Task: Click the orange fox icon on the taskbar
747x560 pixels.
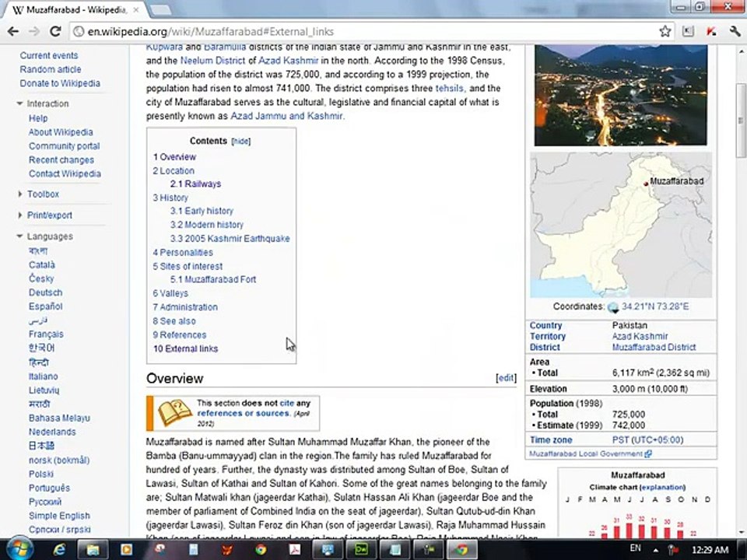Action: (227, 550)
